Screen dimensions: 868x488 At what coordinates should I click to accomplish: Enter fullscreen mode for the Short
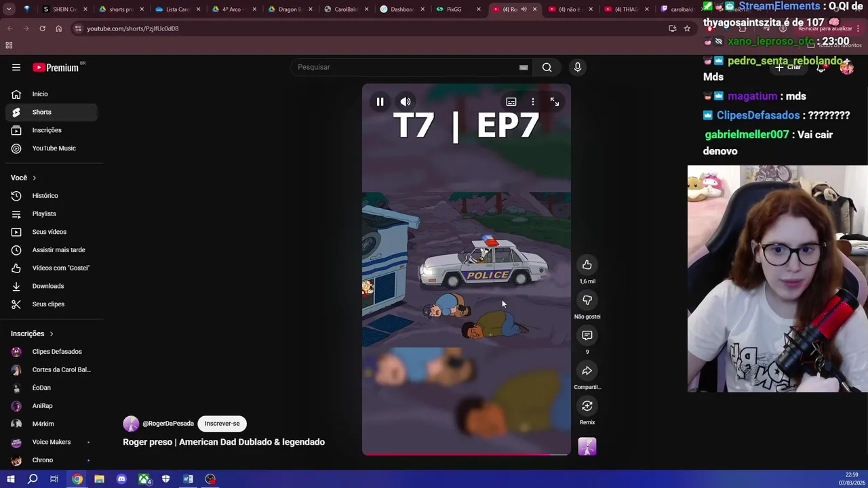pyautogui.click(x=555, y=102)
